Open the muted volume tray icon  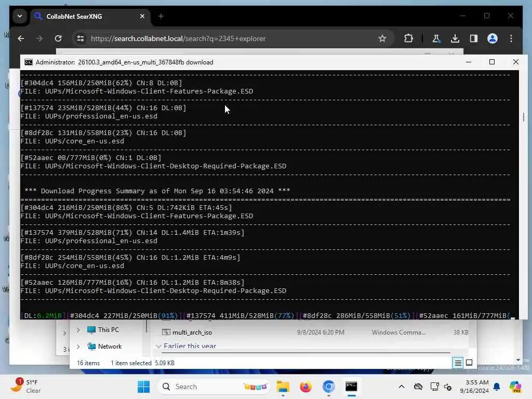tap(448, 387)
